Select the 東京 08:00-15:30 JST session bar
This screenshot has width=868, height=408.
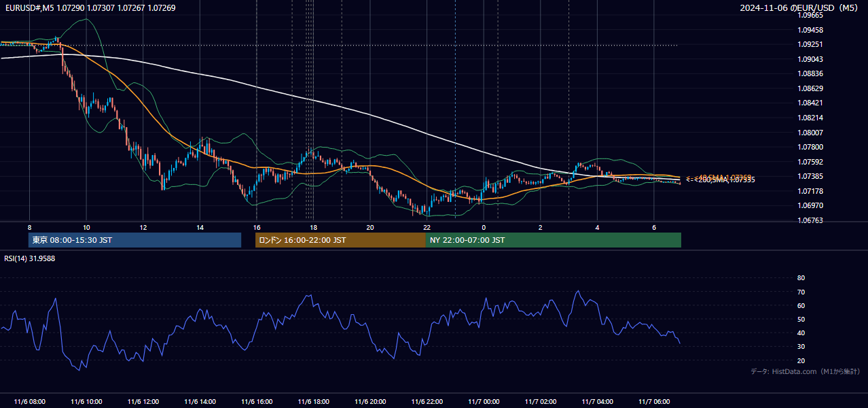tap(134, 240)
